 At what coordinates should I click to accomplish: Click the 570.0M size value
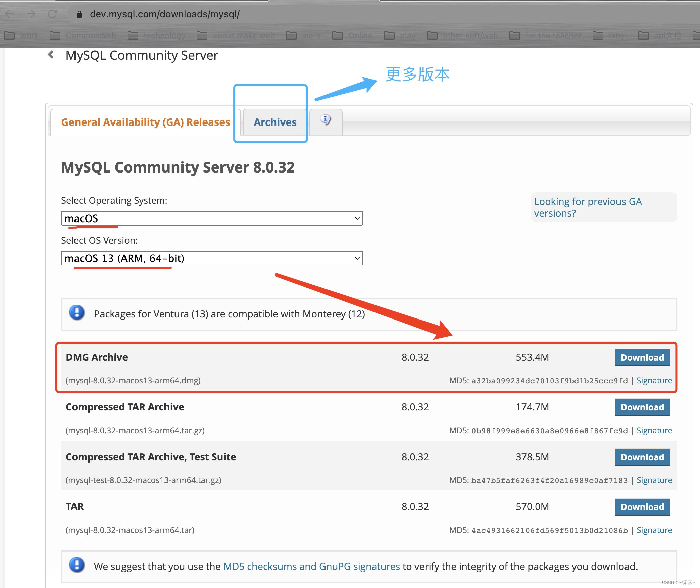tap(532, 507)
